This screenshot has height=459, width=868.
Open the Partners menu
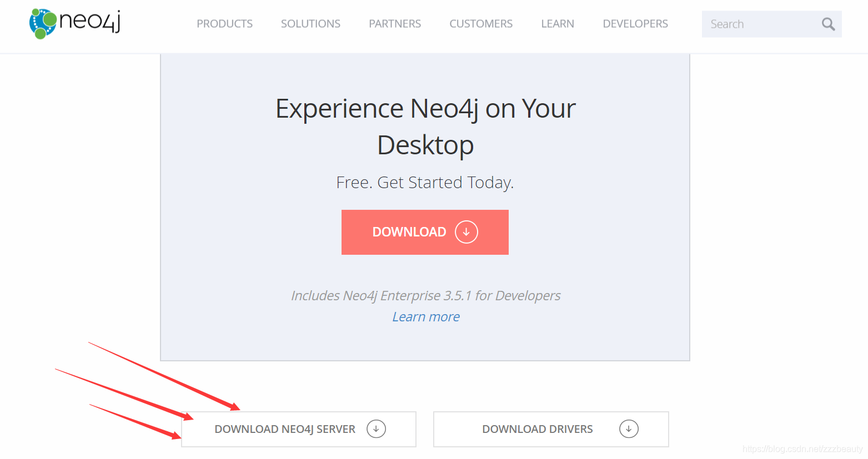tap(395, 24)
